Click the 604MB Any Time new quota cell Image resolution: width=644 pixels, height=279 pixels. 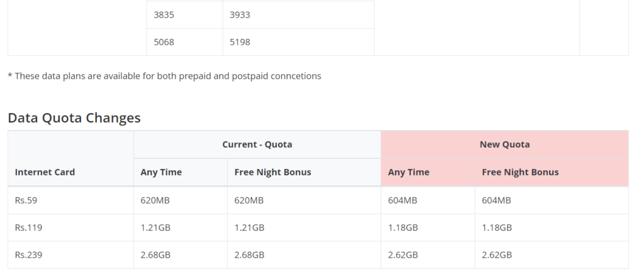428,200
